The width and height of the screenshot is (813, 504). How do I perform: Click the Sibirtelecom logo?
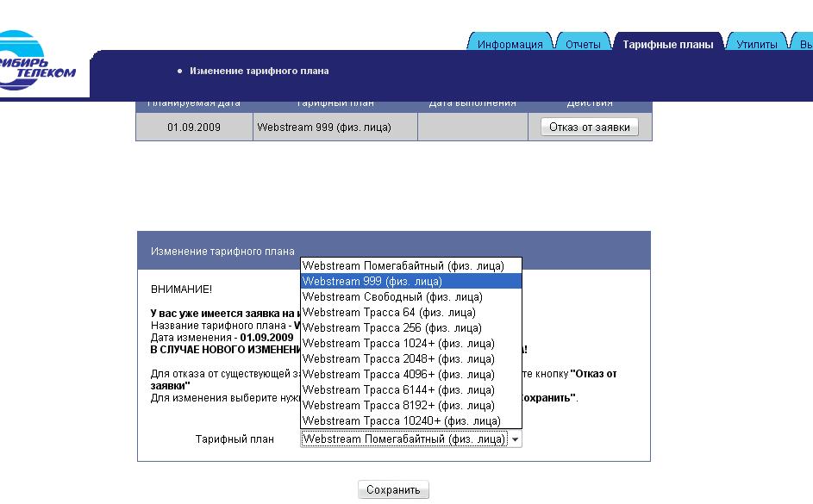point(39,62)
